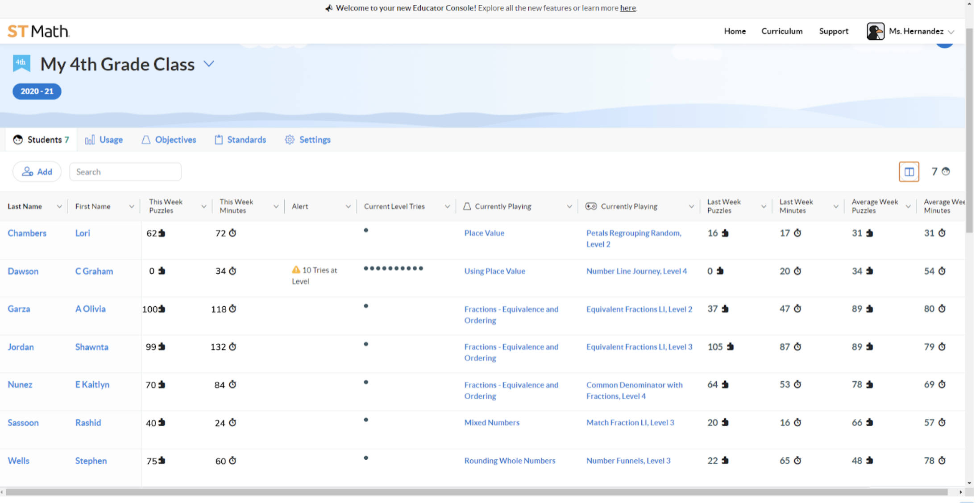Open the Last Name column sort menu
This screenshot has height=503, width=980.
(59, 206)
